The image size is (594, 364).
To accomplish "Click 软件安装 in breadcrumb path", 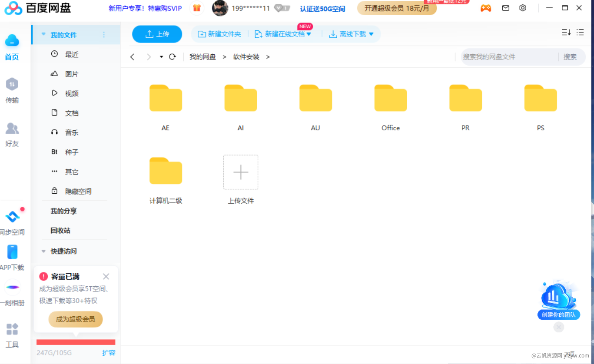I will click(x=246, y=57).
